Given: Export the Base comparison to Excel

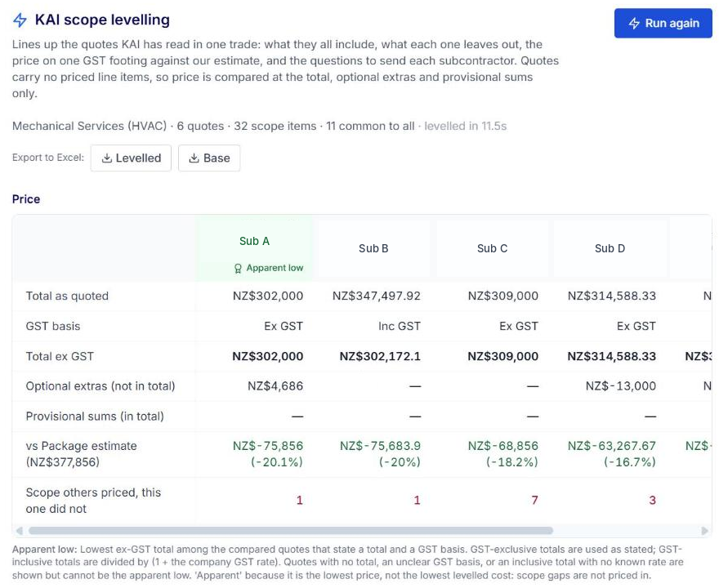Looking at the screenshot, I should pos(209,158).
